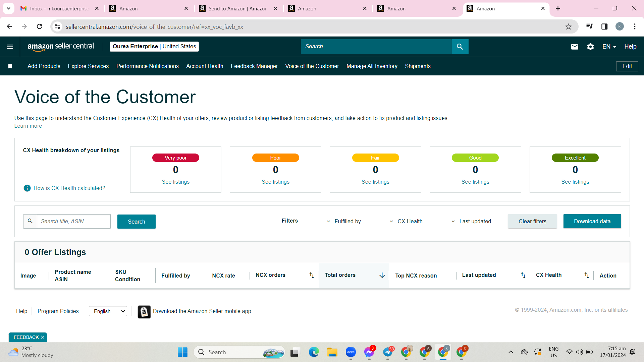Focus the Seller Central header search box
This screenshot has width=644, height=362.
click(376, 47)
